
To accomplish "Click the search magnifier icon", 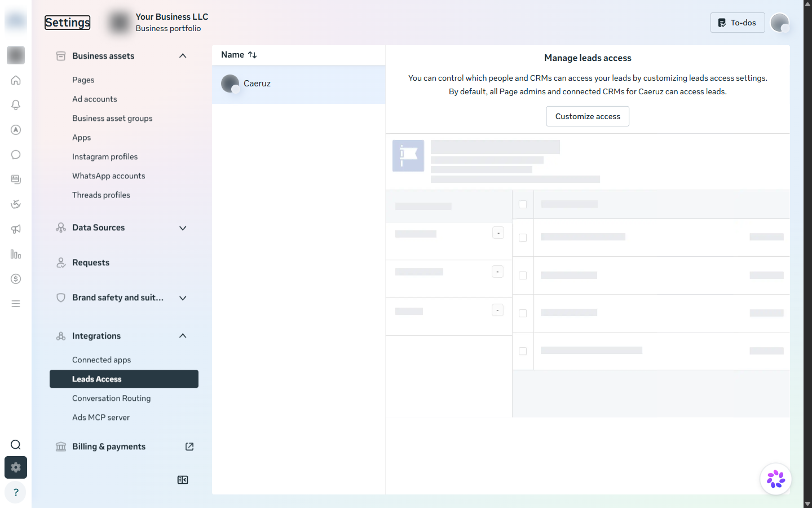I will coord(16,445).
